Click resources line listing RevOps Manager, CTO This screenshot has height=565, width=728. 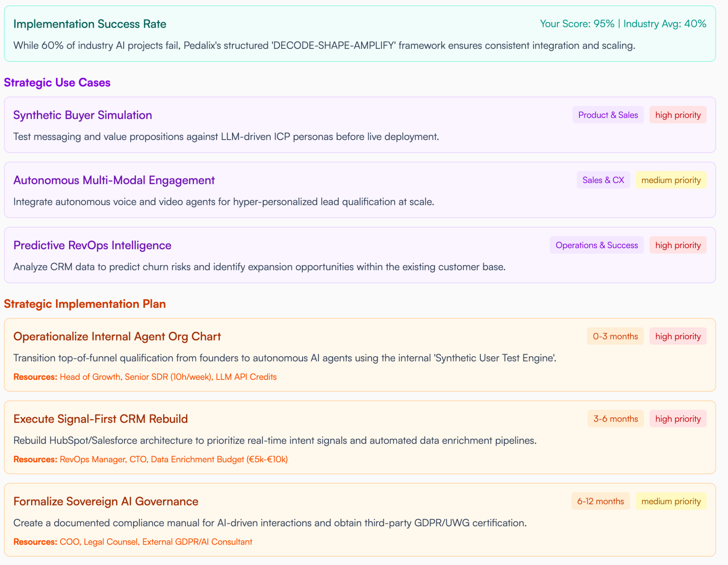[151, 460]
